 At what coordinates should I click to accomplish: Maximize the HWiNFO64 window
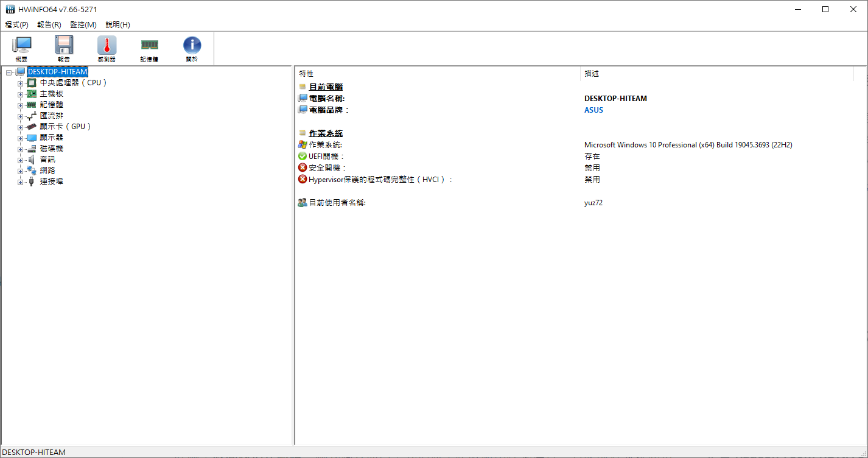click(825, 9)
